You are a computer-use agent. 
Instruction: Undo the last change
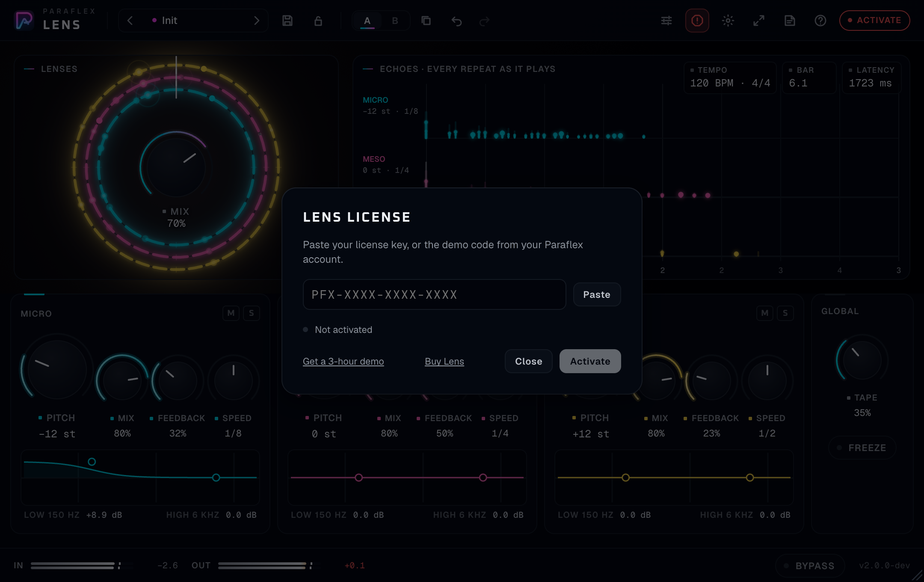pos(457,21)
